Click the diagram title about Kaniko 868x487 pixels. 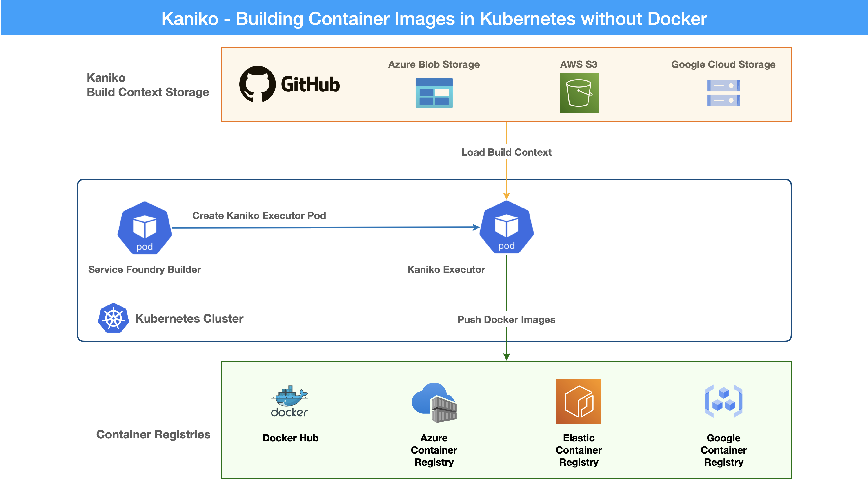coord(434,18)
